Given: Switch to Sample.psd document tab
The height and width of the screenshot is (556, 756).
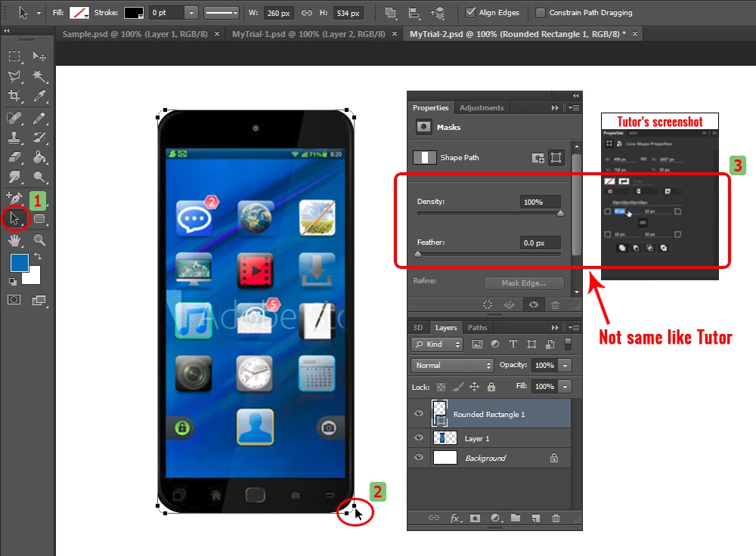Looking at the screenshot, I should 135,34.
